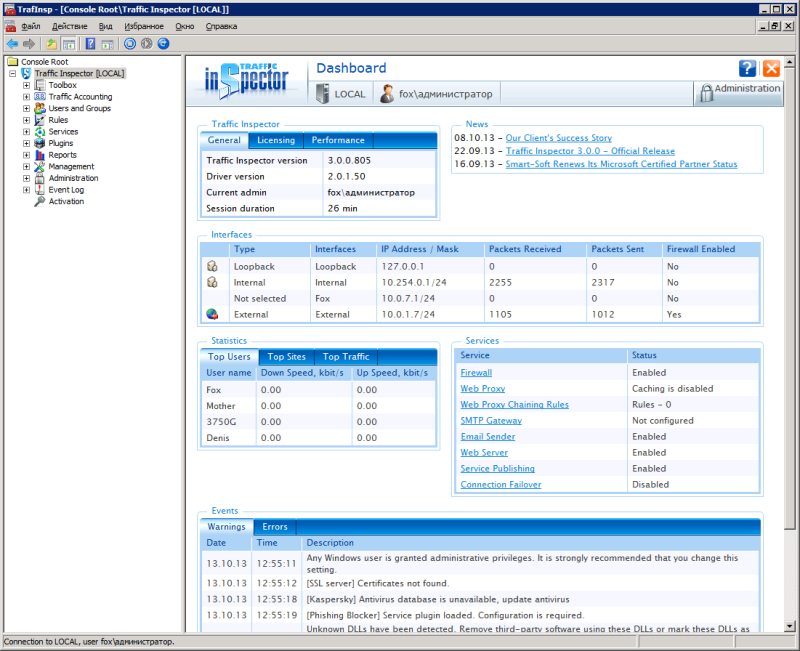Click the Activation key icon
This screenshot has width=800, height=651.
point(40,202)
